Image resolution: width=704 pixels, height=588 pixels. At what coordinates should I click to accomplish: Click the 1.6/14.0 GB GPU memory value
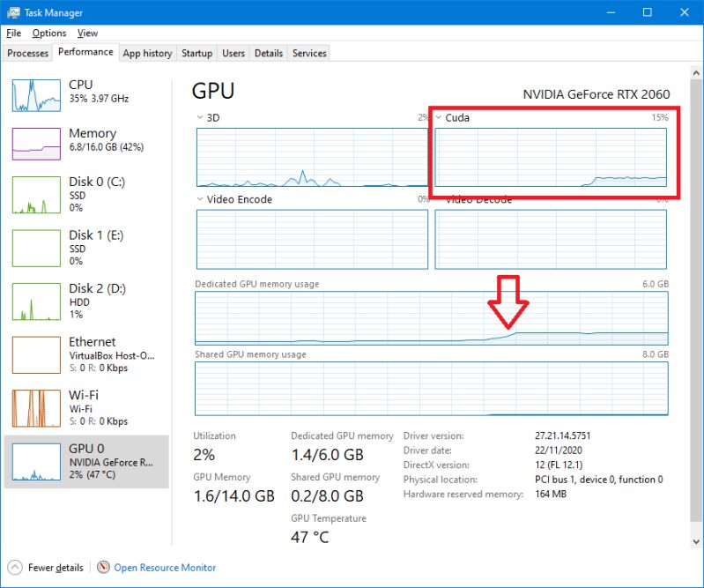pos(233,496)
